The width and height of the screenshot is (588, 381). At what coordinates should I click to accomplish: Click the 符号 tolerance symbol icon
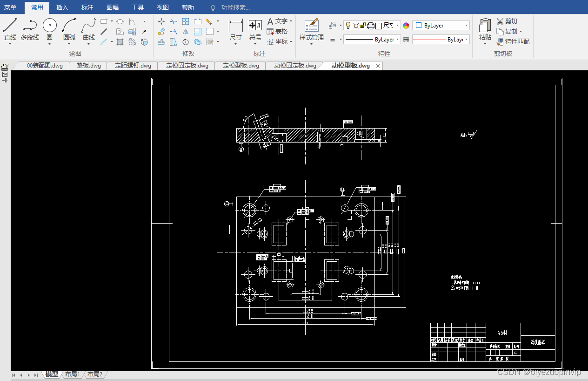tap(255, 25)
